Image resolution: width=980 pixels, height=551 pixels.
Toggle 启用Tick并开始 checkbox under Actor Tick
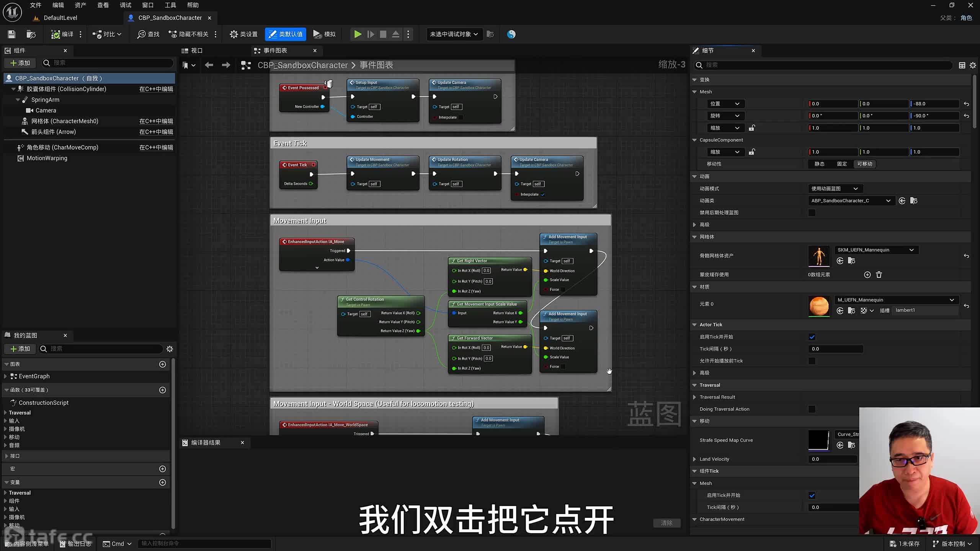(x=812, y=337)
